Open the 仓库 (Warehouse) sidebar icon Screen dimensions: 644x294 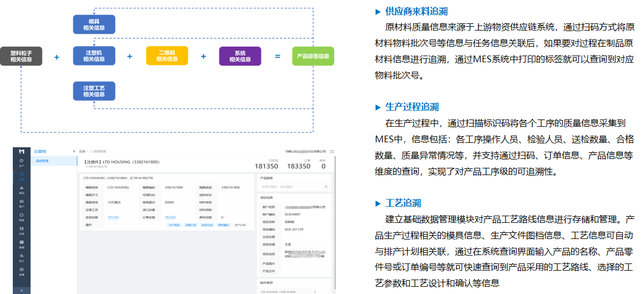tap(21, 230)
